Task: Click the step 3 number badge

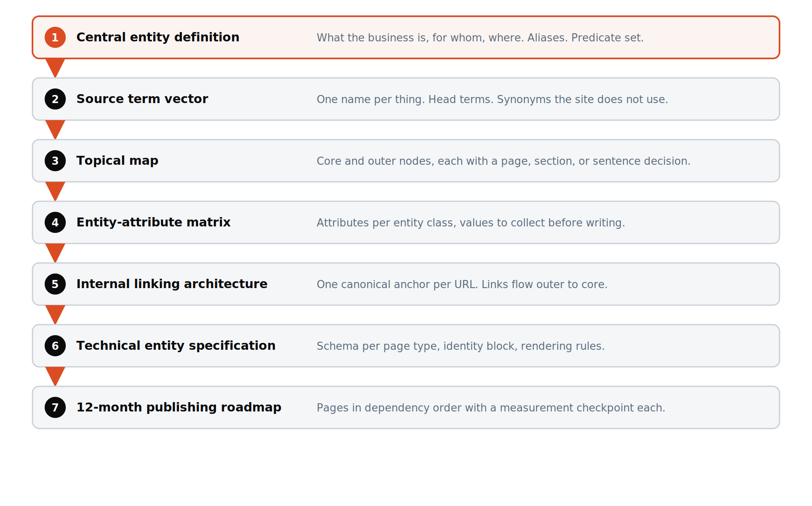Action: click(55, 161)
